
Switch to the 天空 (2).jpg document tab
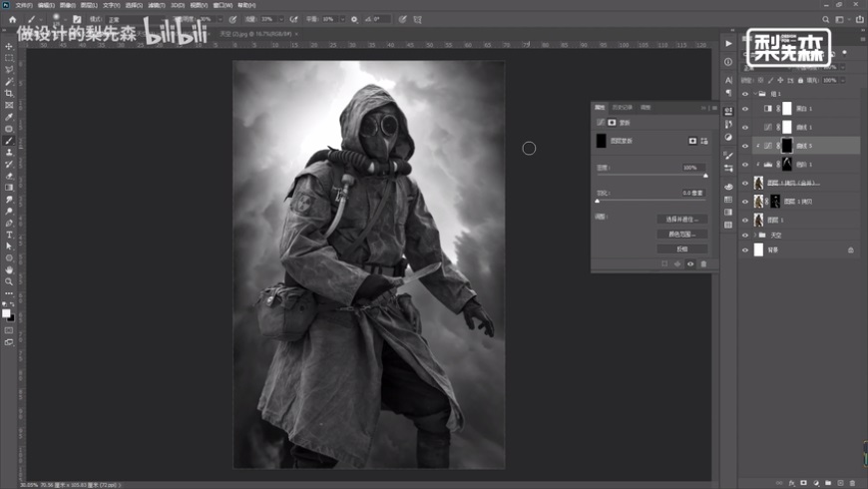(x=255, y=34)
